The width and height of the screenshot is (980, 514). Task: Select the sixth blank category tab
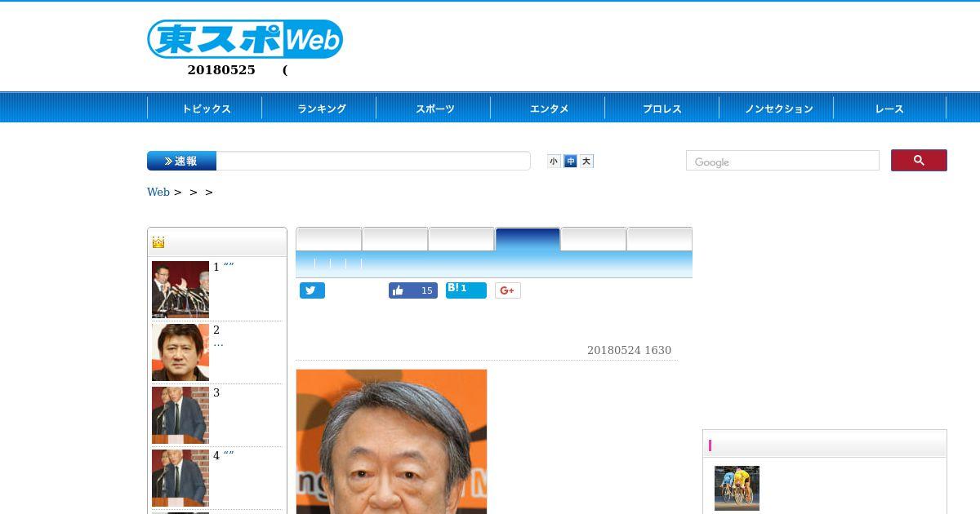660,239
